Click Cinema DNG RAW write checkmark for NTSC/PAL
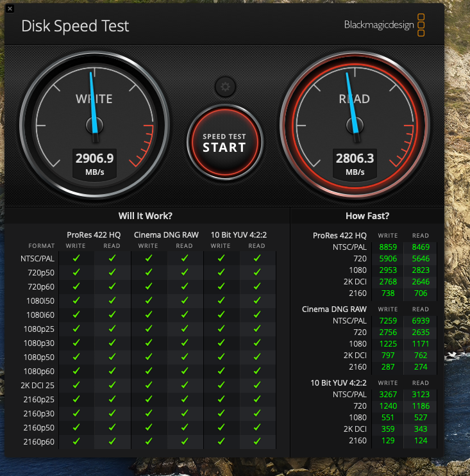The image size is (470, 476). tap(149, 258)
